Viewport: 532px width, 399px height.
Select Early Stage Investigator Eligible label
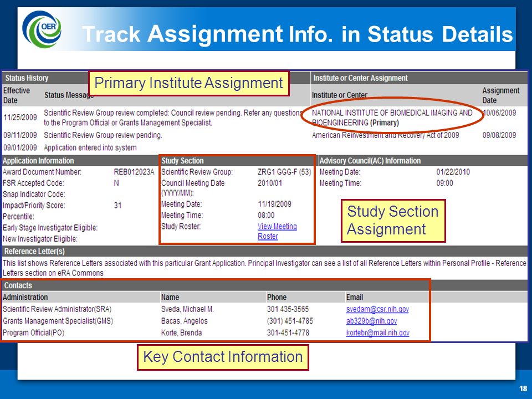pyautogui.click(x=50, y=228)
